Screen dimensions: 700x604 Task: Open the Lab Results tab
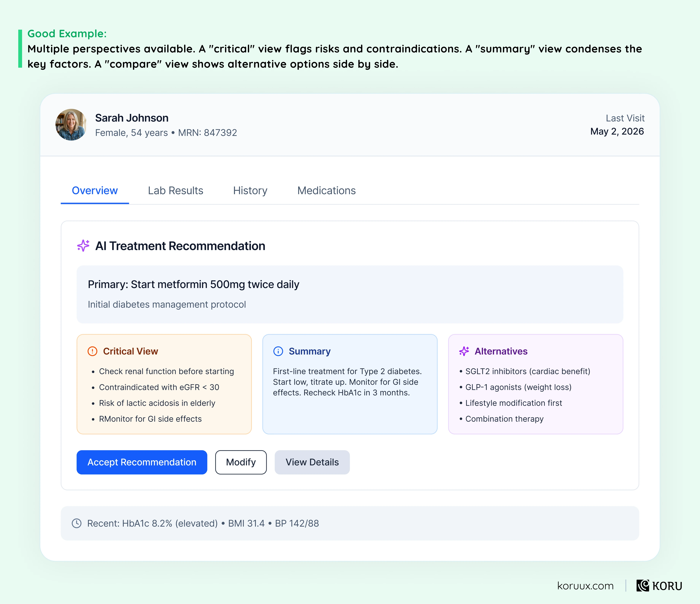click(x=176, y=191)
